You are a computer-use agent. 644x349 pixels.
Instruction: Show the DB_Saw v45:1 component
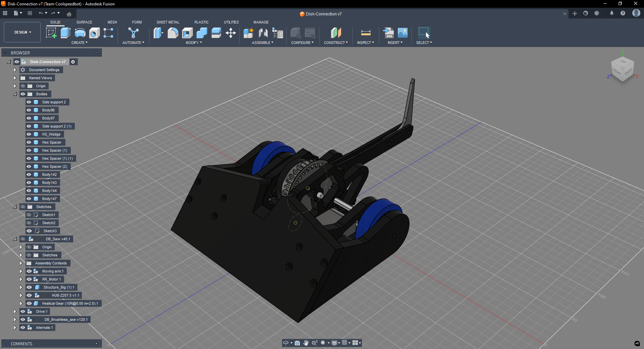23,239
